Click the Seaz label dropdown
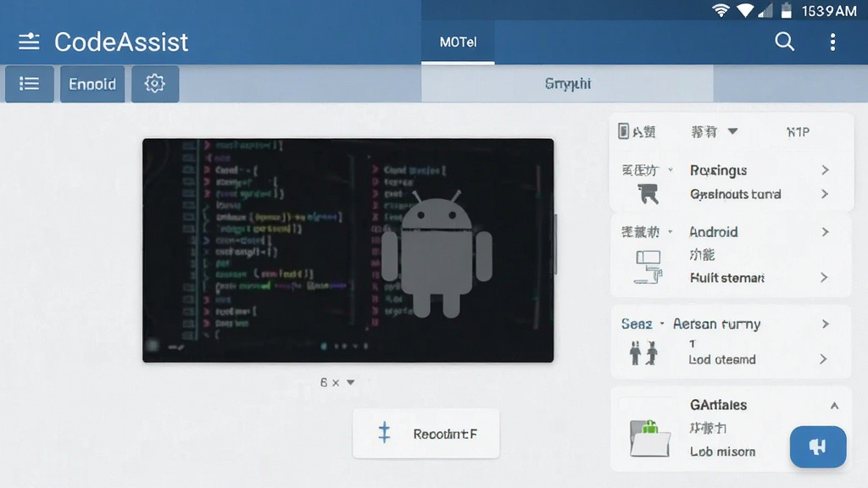Screen dimensions: 868x488 pyautogui.click(x=643, y=324)
